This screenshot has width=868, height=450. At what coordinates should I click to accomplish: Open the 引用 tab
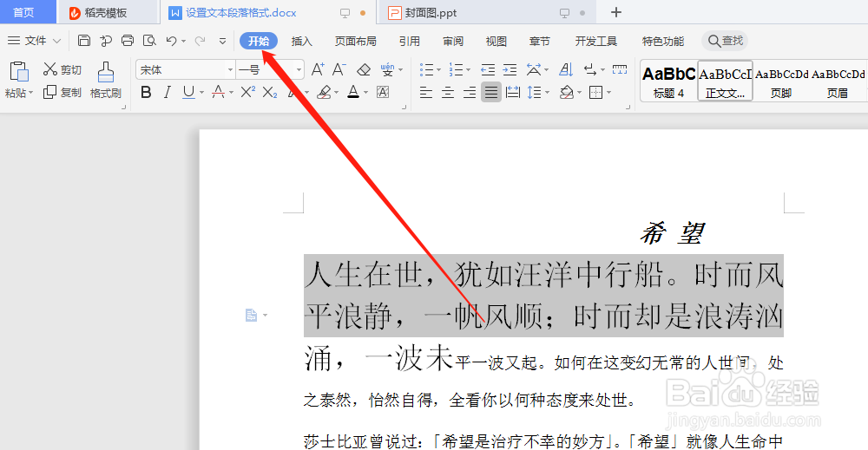[410, 41]
